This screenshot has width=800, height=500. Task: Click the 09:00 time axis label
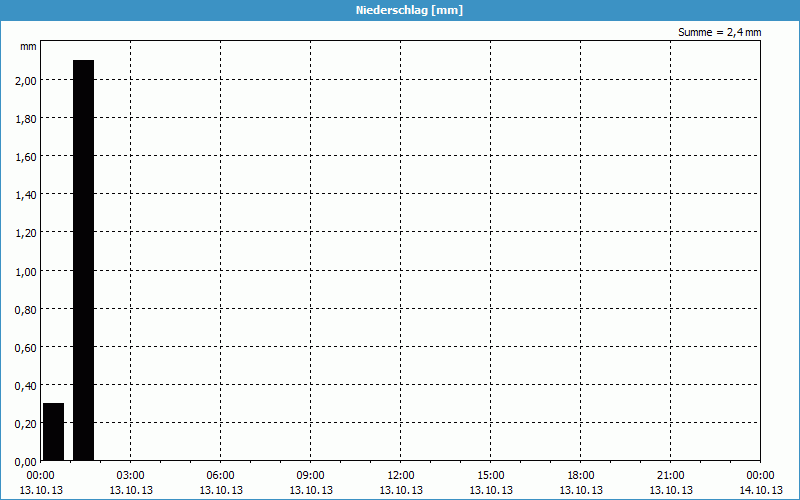tap(311, 476)
